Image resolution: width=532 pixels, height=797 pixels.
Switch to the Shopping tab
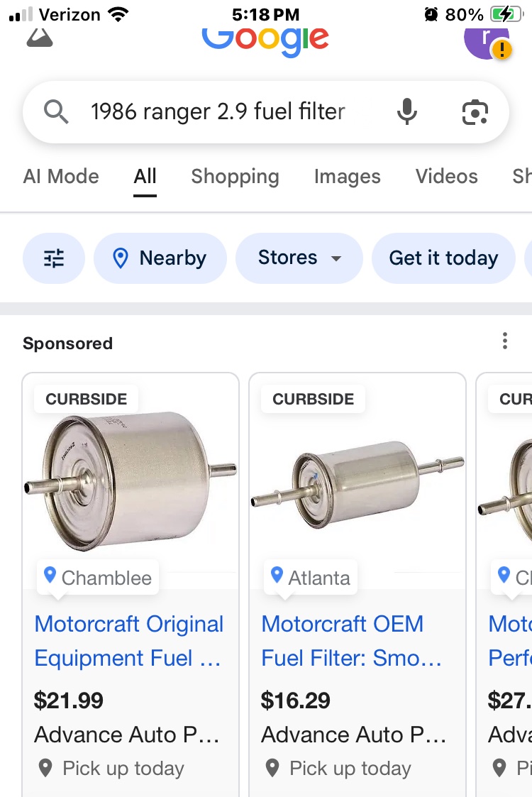pos(235,177)
